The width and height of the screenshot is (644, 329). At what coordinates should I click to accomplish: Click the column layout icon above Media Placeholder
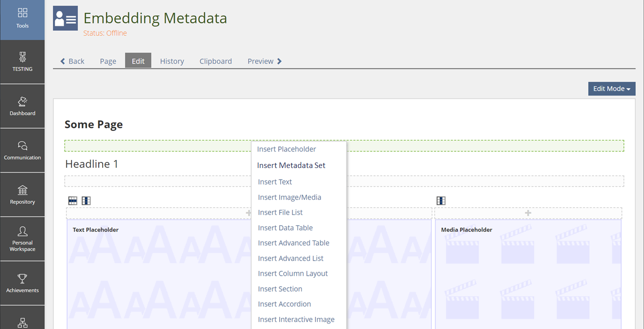click(x=441, y=201)
